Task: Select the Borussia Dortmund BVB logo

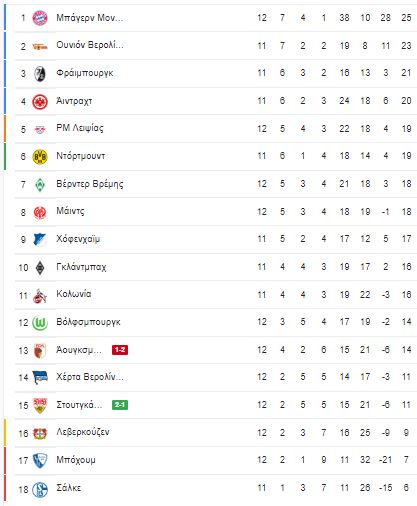Action: coord(40,157)
